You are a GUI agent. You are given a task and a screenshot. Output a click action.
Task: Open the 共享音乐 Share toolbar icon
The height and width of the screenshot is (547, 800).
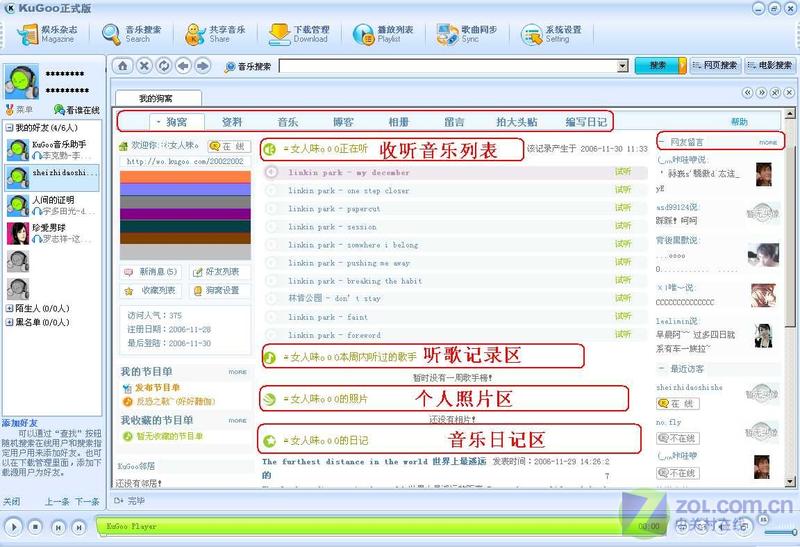215,34
